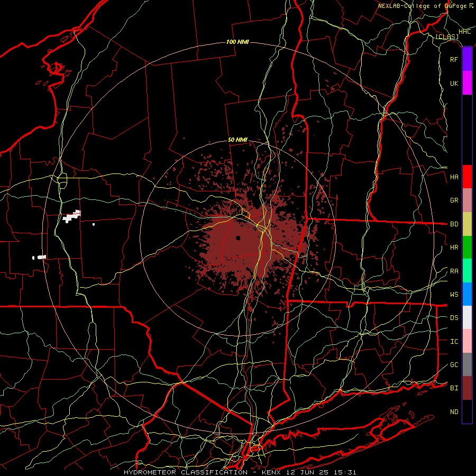Click the "DS" legend label
Screen dimensions: 476x476
tap(454, 318)
